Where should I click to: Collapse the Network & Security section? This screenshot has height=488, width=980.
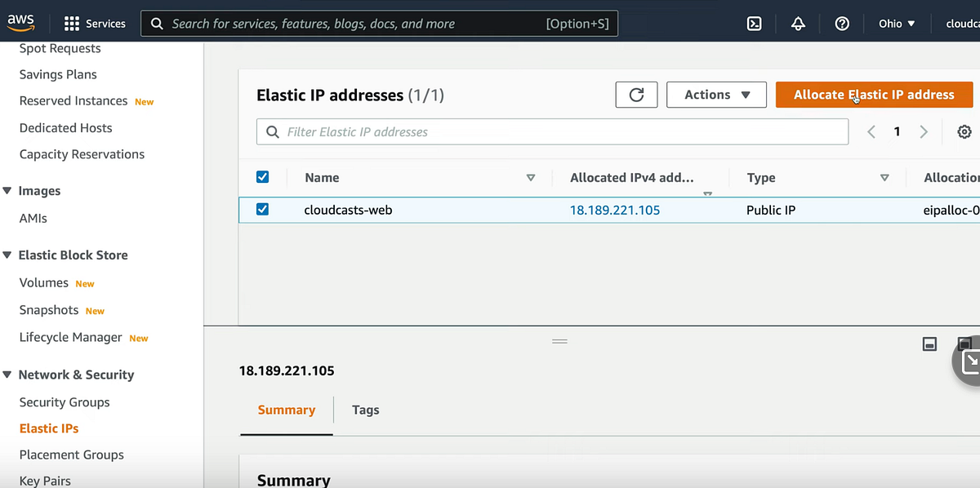[8, 375]
